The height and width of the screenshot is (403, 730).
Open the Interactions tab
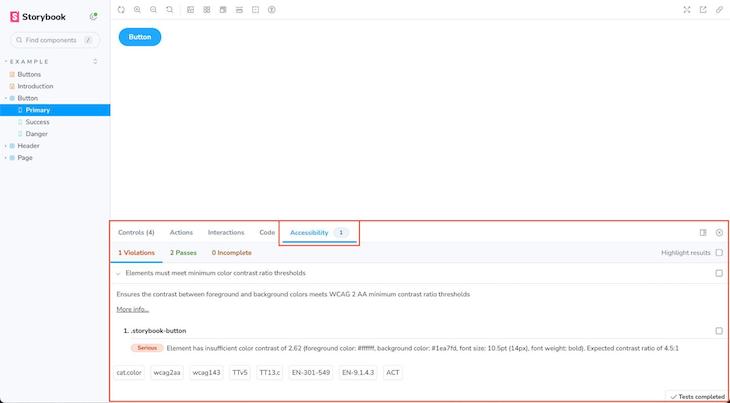coord(225,232)
